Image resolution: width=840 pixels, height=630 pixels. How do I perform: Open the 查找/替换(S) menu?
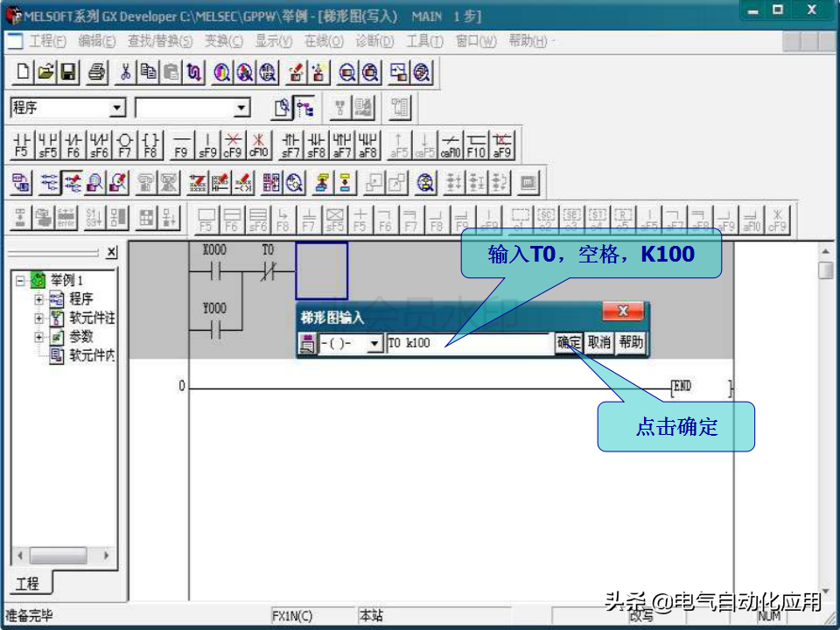click(159, 41)
